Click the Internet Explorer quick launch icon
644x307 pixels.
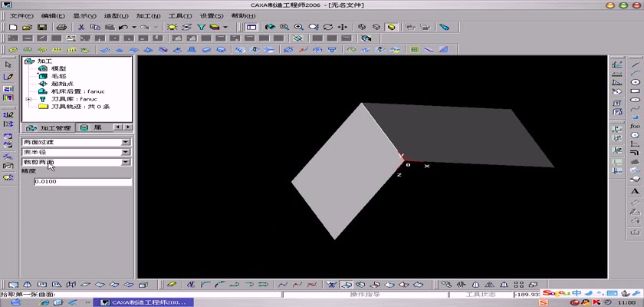click(44, 302)
